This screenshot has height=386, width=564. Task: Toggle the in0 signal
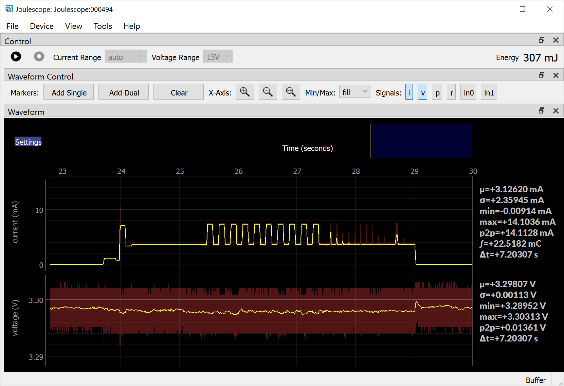point(468,92)
